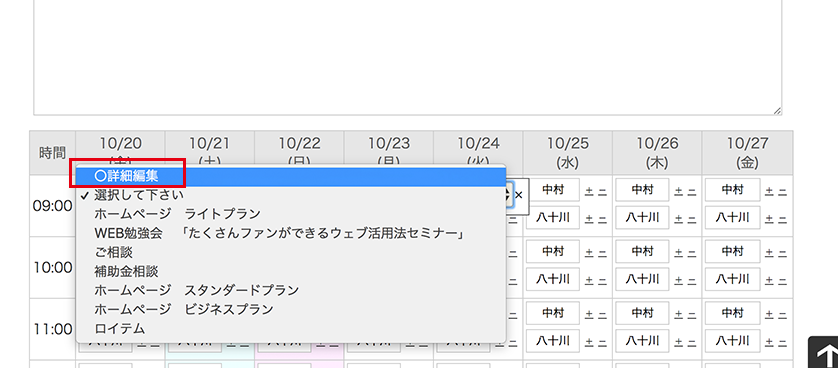Click ± beside 八十川 at 09:00 on 10/25
Viewport: 838px width, 368px height.
point(589,218)
